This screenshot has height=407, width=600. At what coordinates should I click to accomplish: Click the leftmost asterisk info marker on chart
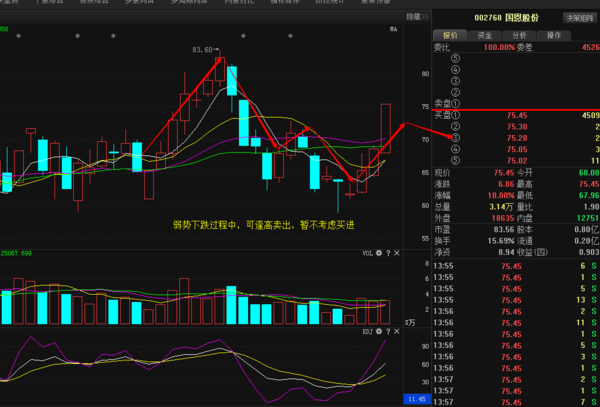tap(18, 36)
